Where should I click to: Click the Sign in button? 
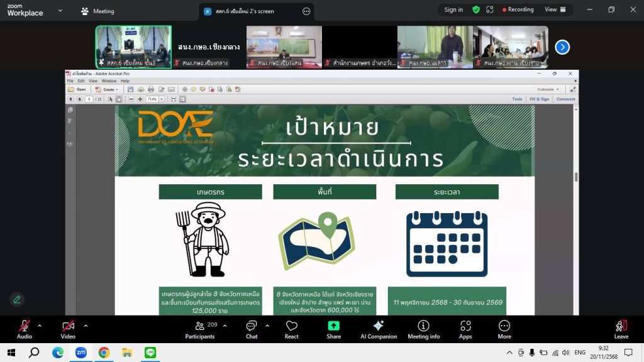click(453, 9)
